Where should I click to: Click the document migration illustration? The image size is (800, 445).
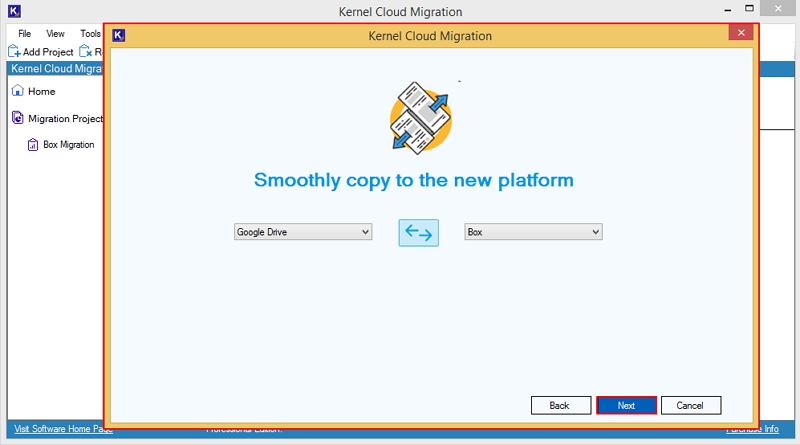tap(420, 118)
